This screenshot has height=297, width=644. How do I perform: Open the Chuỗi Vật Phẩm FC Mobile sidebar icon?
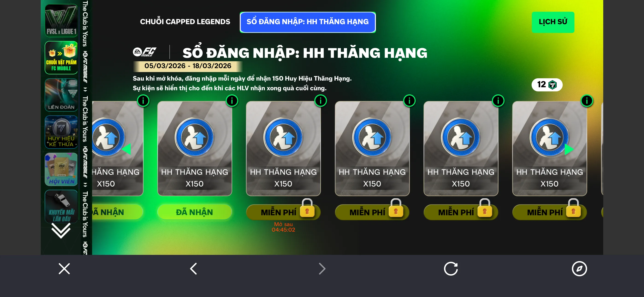tap(61, 58)
